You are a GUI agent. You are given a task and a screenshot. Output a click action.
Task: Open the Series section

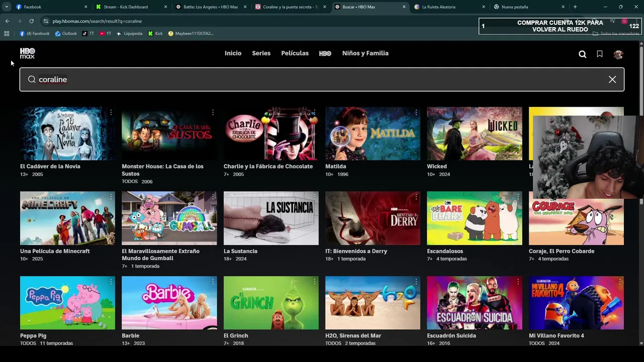(x=261, y=53)
